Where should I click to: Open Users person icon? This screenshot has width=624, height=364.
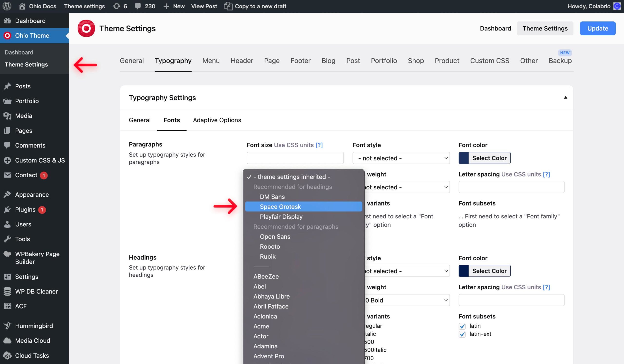coord(7,224)
